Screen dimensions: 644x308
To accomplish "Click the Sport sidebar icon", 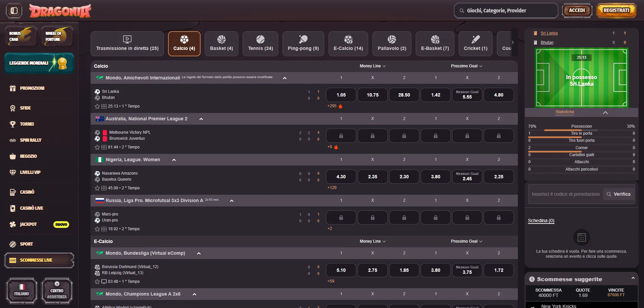I will [13, 244].
